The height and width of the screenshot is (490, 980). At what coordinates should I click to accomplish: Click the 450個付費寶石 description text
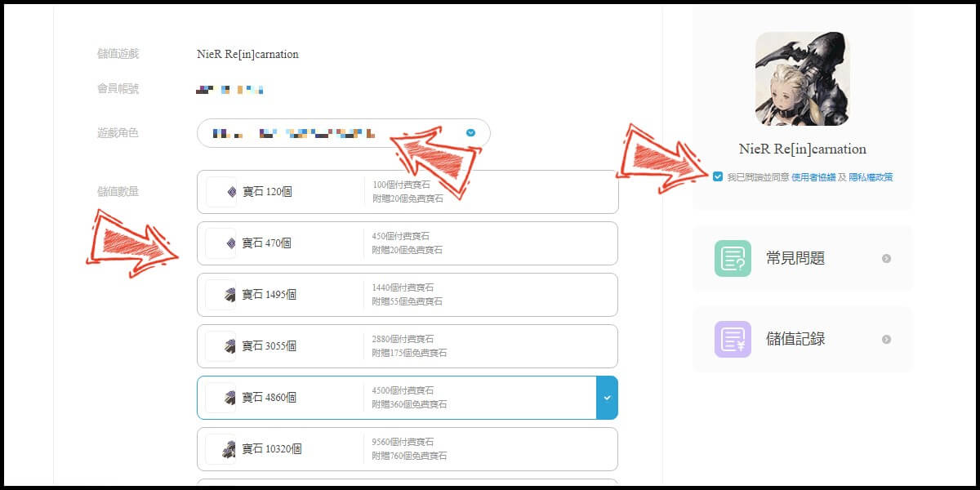point(401,236)
